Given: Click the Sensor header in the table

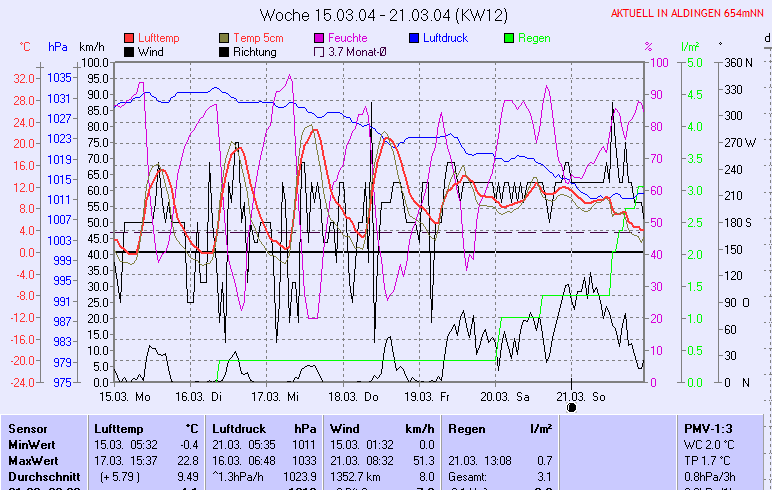Looking at the screenshot, I should pyautogui.click(x=28, y=427).
